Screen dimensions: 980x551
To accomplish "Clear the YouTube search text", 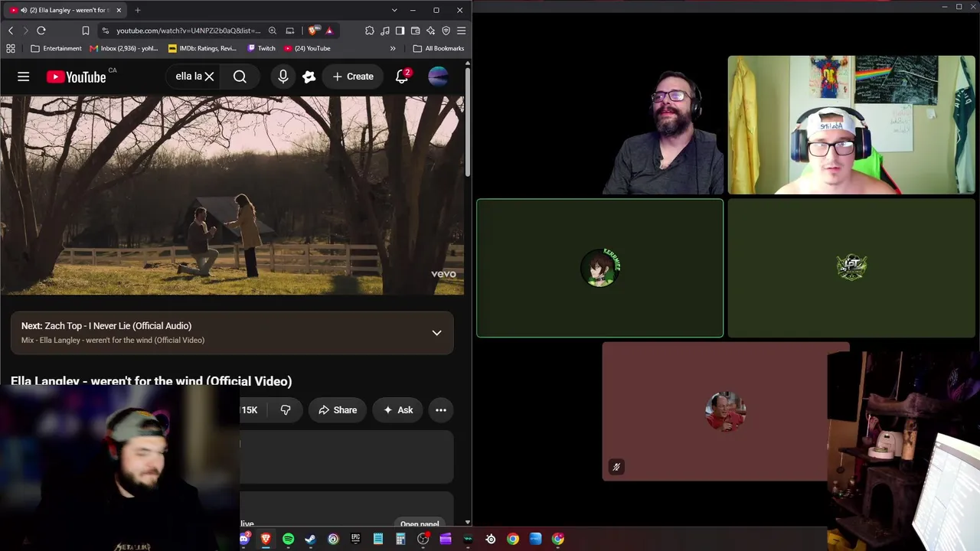I will click(209, 77).
